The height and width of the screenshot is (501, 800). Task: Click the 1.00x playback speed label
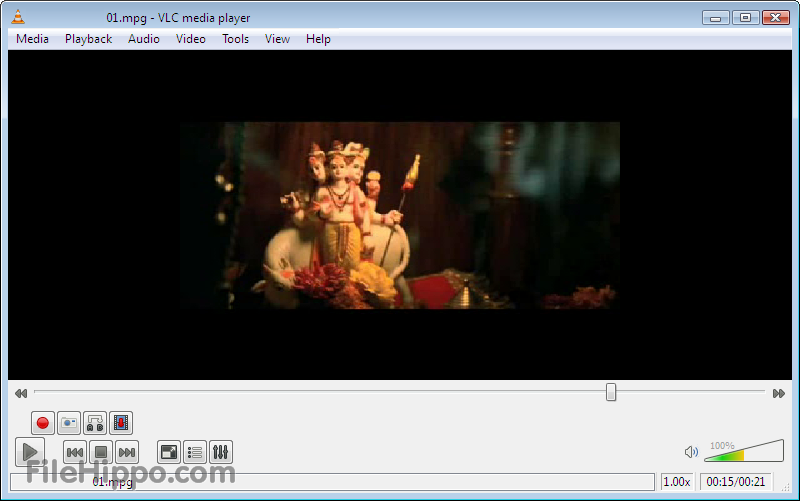click(x=677, y=482)
